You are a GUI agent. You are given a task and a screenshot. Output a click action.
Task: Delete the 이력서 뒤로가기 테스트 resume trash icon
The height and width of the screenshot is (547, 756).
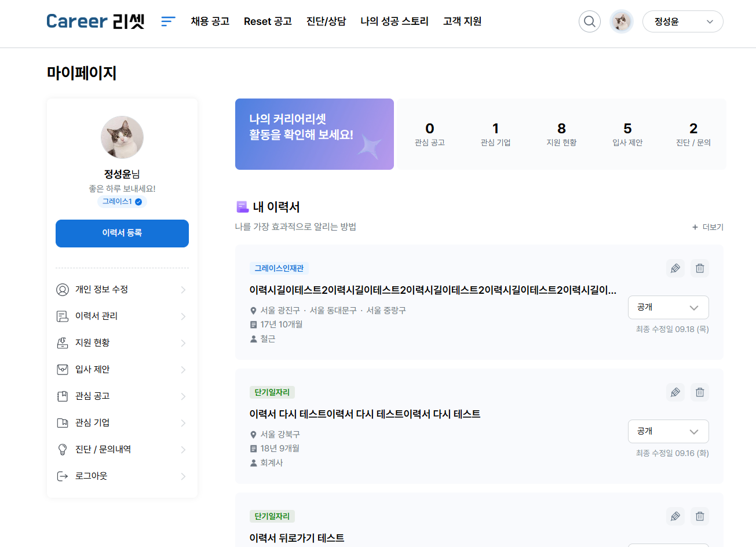(x=700, y=516)
